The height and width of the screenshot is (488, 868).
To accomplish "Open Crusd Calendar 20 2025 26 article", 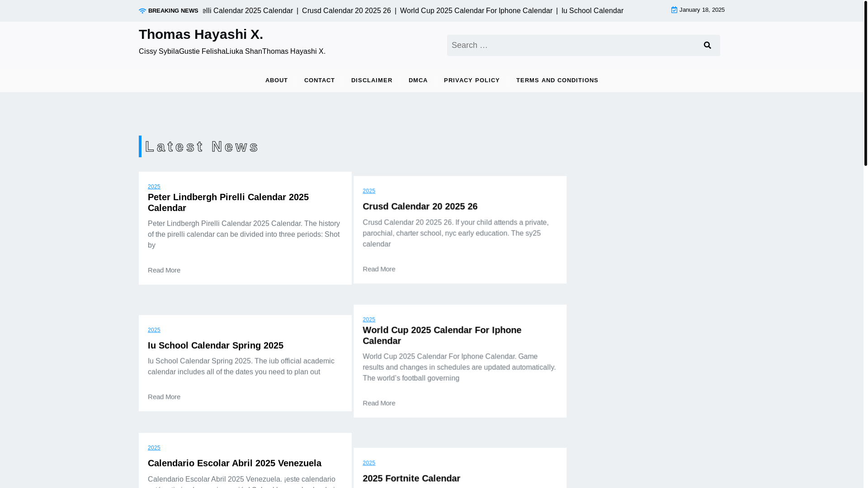I will pyautogui.click(x=420, y=206).
